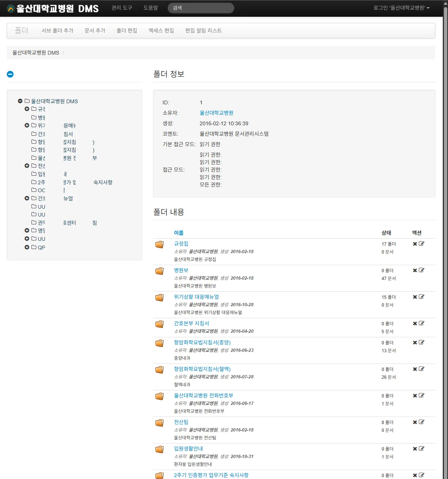448x479 pixels.
Task: Click the folder icon beside 입원생활안내
Action: [159, 449]
